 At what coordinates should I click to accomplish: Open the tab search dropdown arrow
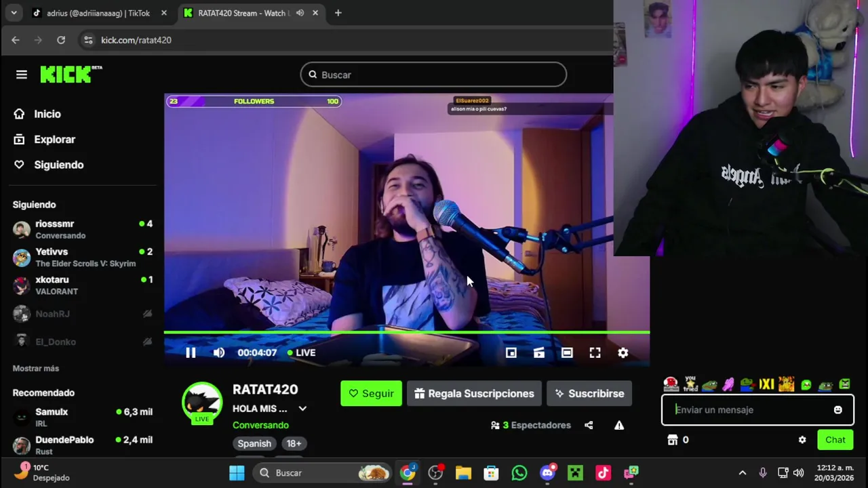point(14,13)
